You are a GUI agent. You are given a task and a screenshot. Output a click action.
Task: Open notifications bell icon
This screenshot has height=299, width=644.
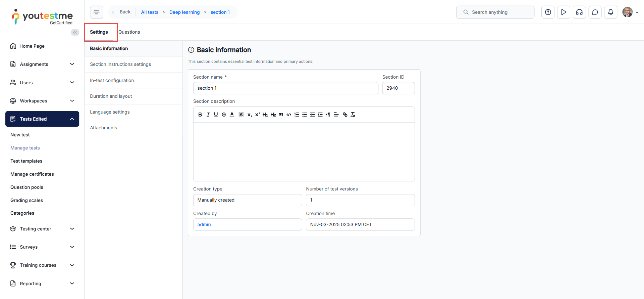pos(610,12)
